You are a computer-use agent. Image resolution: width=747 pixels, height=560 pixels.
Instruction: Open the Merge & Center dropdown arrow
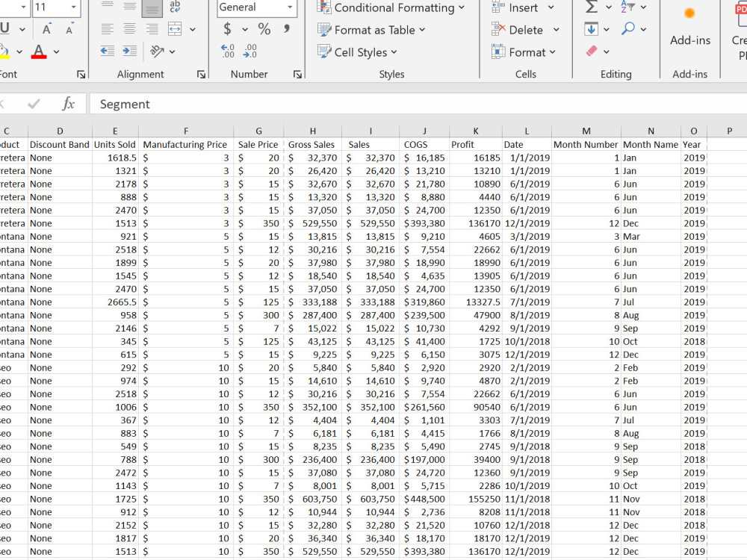pos(193,30)
